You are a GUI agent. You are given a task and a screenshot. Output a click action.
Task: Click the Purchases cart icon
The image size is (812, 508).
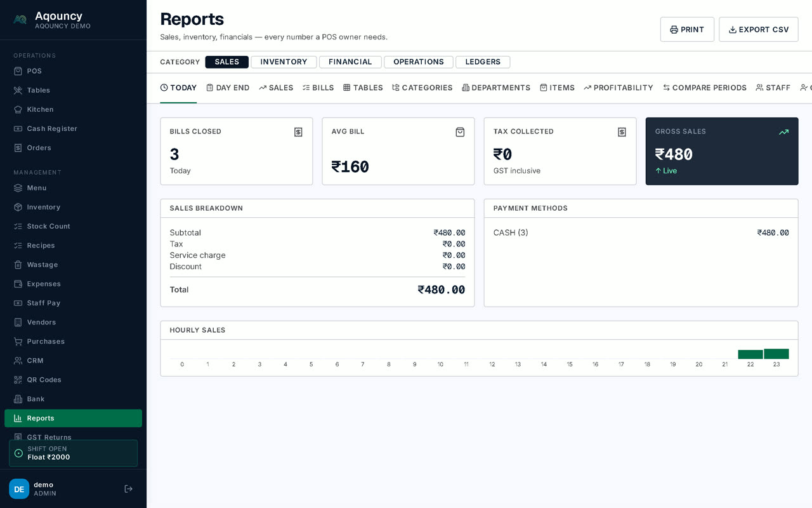18,342
